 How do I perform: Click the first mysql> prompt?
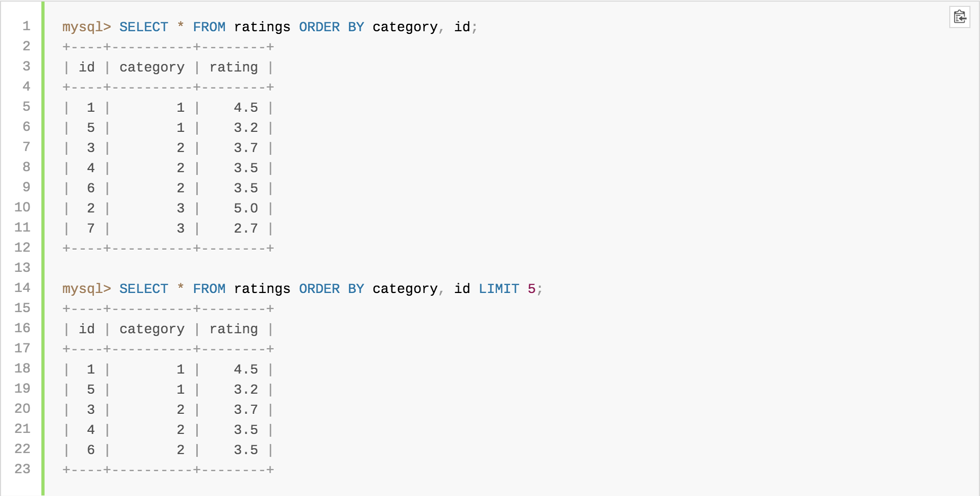86,27
